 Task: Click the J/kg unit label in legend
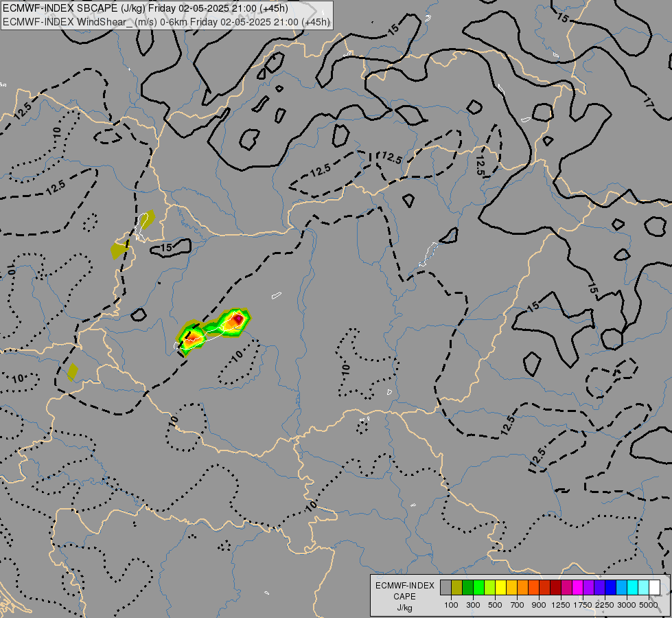click(x=404, y=608)
